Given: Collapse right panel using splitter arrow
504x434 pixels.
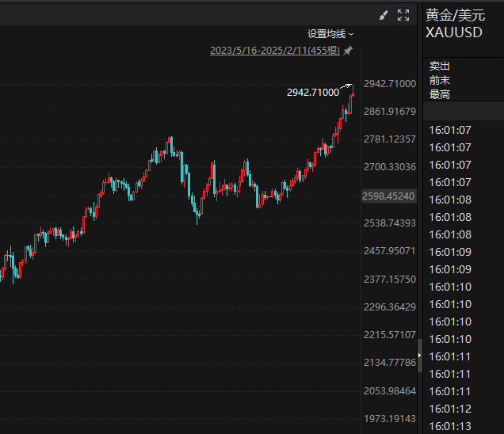Looking at the screenshot, I should point(419,355).
